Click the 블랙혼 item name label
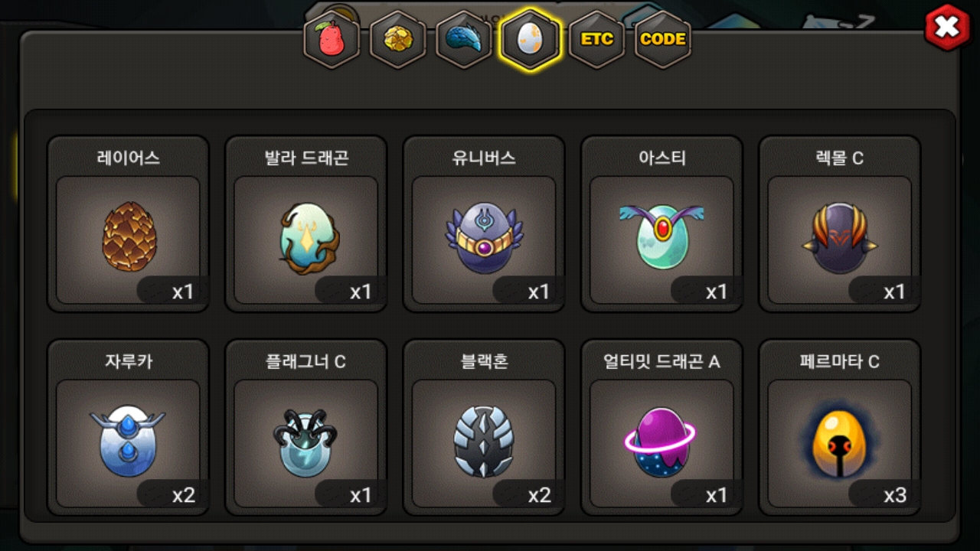Viewport: 980px width, 551px height. point(484,361)
